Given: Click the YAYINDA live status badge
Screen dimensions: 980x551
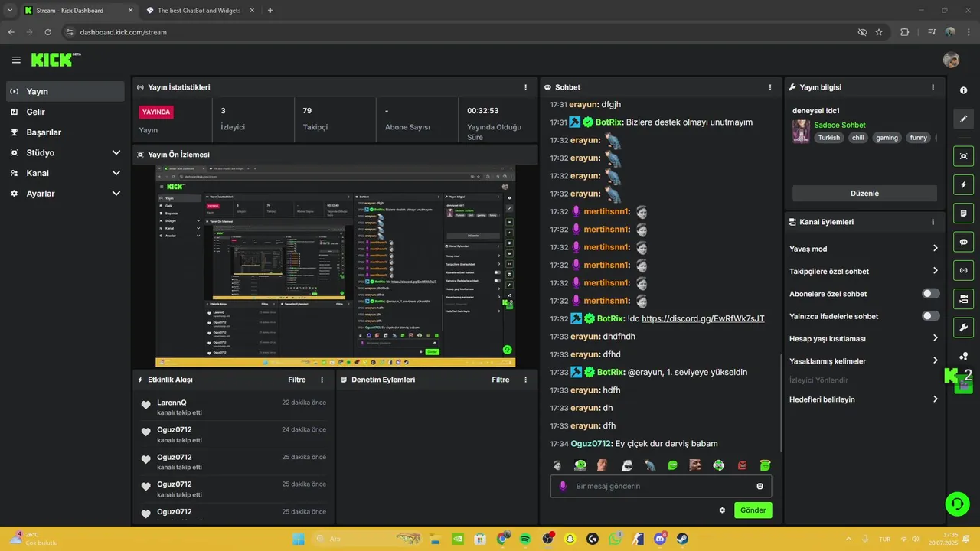Looking at the screenshot, I should [x=156, y=112].
